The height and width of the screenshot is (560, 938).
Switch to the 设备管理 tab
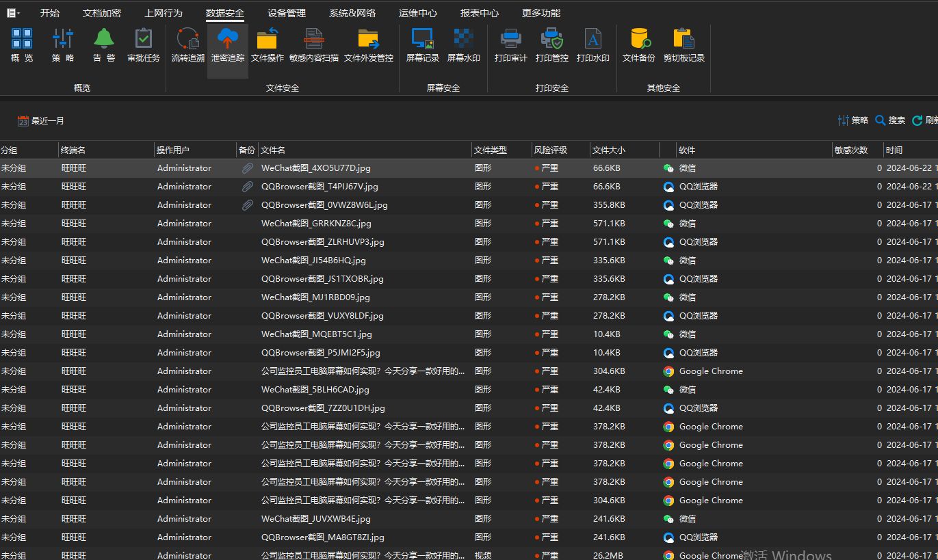coord(287,13)
